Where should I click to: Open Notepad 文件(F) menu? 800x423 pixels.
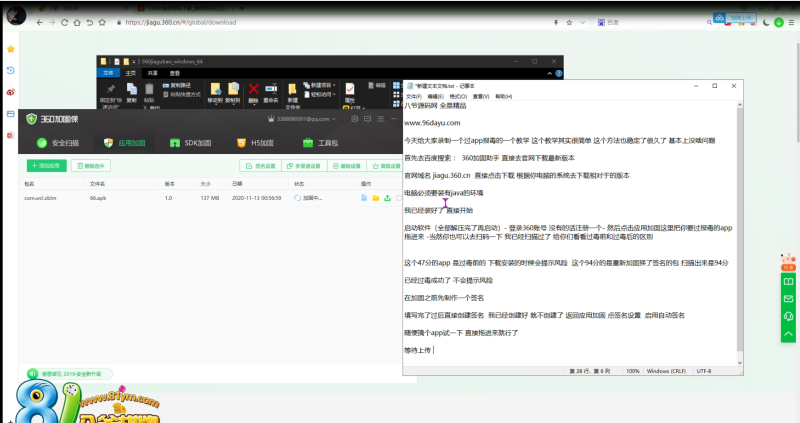coord(414,96)
